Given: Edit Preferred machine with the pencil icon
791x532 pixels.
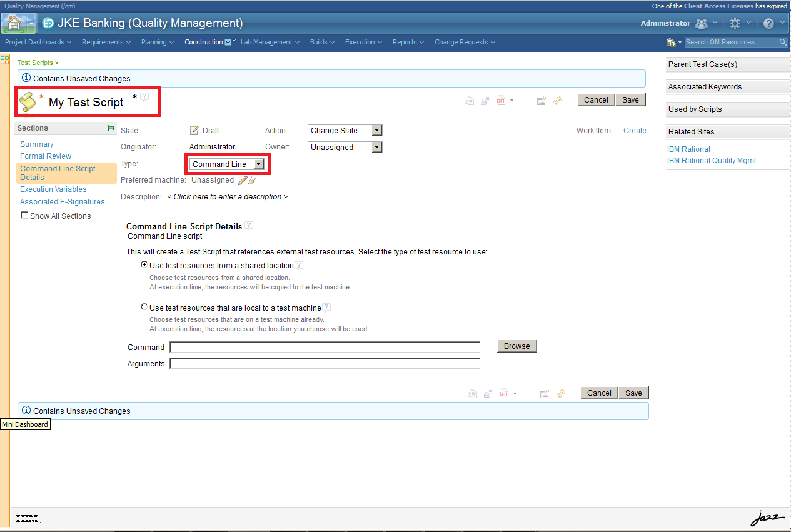Looking at the screenshot, I should click(x=244, y=180).
